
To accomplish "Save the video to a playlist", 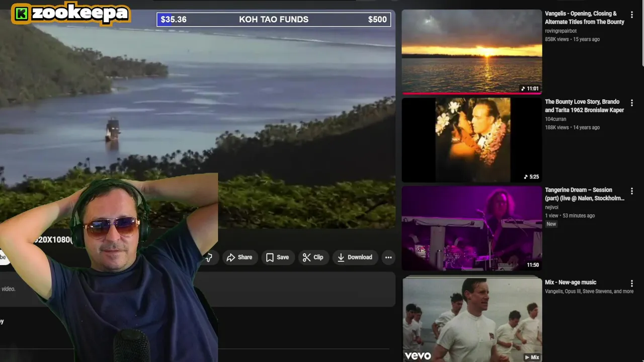I will [x=277, y=257].
